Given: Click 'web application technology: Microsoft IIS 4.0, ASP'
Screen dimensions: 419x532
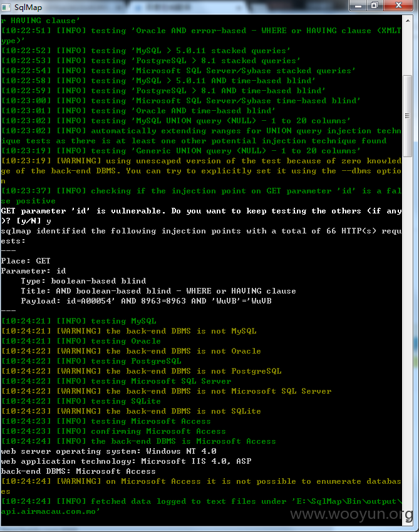Looking at the screenshot, I should [126, 461].
